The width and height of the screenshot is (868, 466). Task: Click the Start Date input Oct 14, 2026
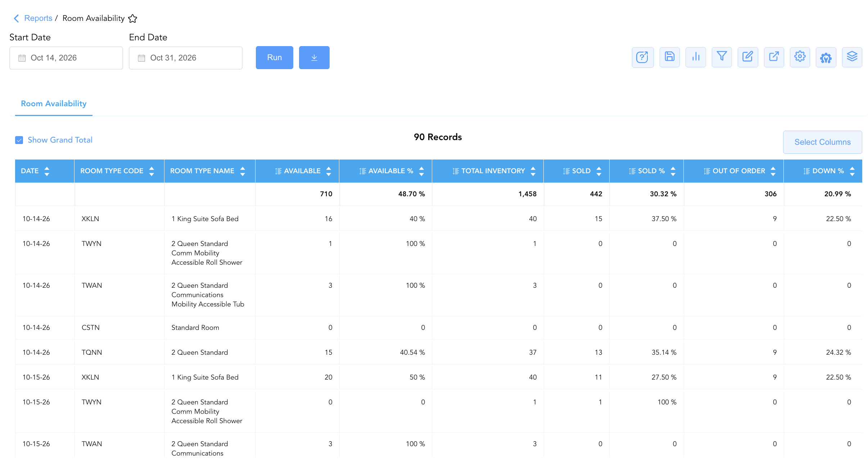[66, 58]
